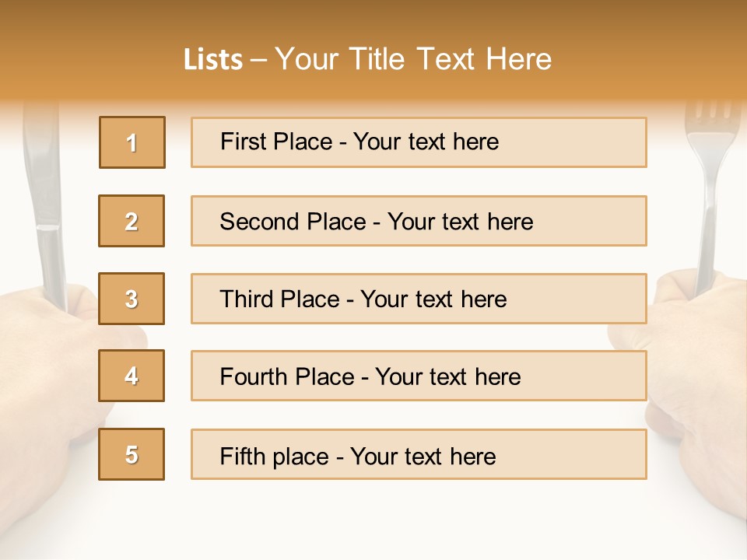Click the blank white area below the list

pos(373,521)
